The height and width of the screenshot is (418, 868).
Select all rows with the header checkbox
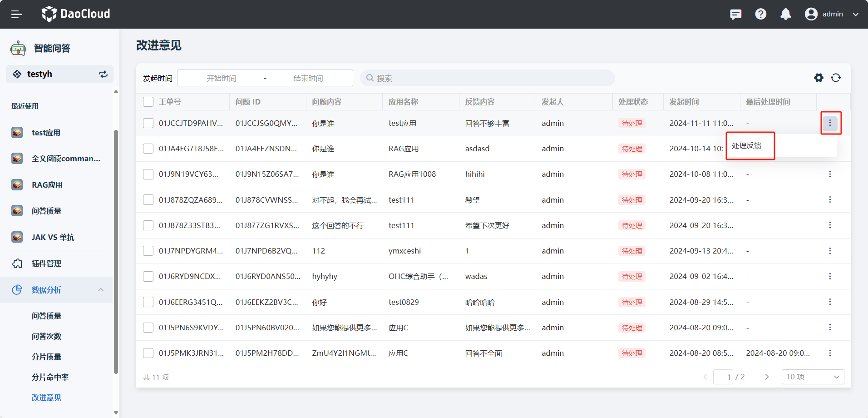click(x=148, y=101)
